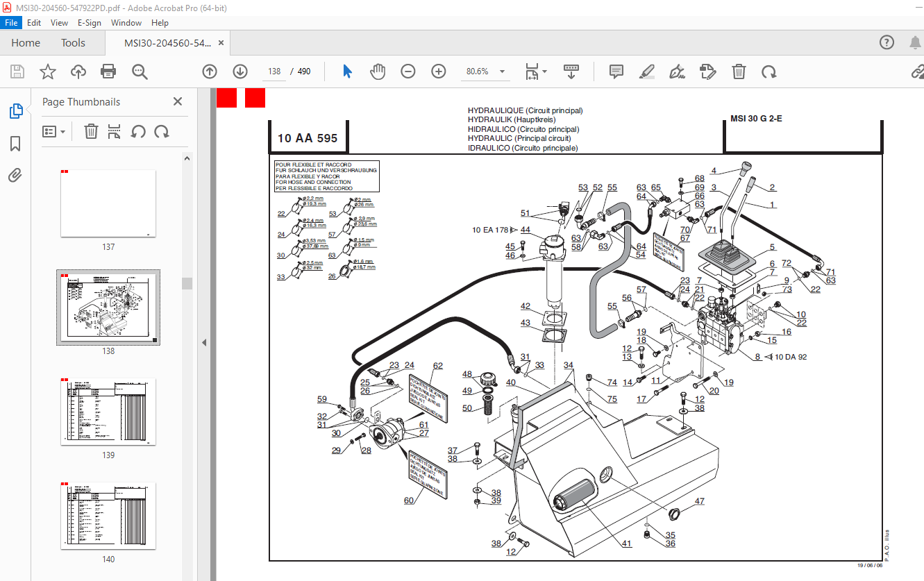This screenshot has width=924, height=581.
Task: Switch to the Tools tab
Action: [x=73, y=42]
